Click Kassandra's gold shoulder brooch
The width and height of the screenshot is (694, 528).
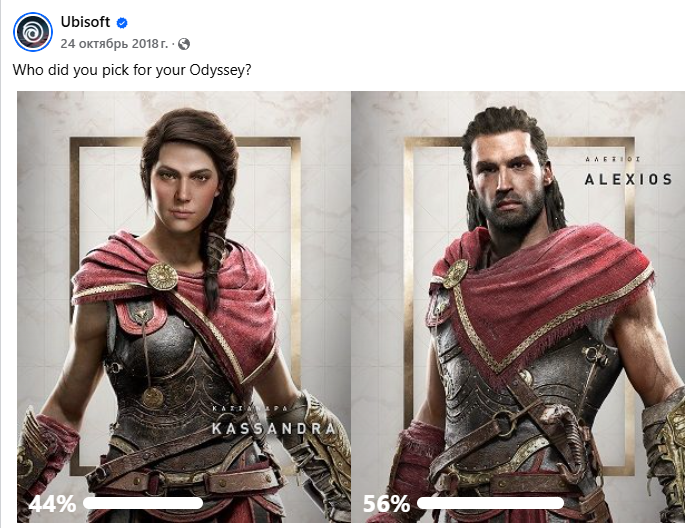tap(162, 277)
